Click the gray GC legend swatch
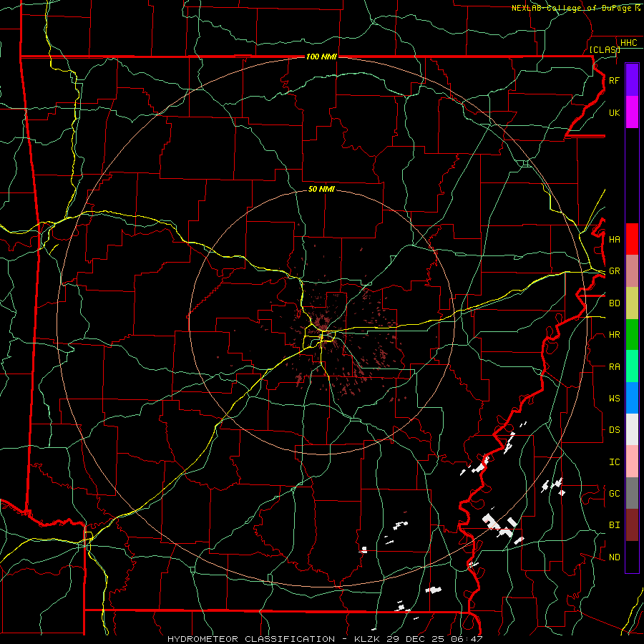Viewport: 644px width, 644px height. 632,493
